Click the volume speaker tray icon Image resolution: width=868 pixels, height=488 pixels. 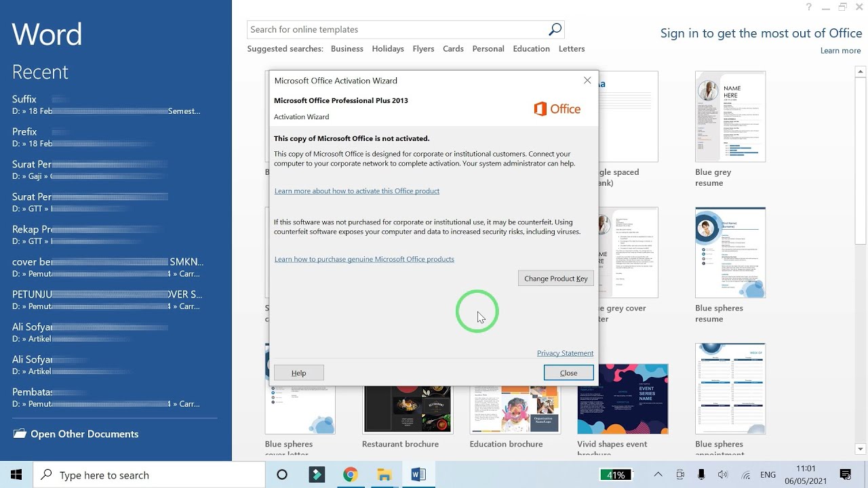pyautogui.click(x=723, y=475)
